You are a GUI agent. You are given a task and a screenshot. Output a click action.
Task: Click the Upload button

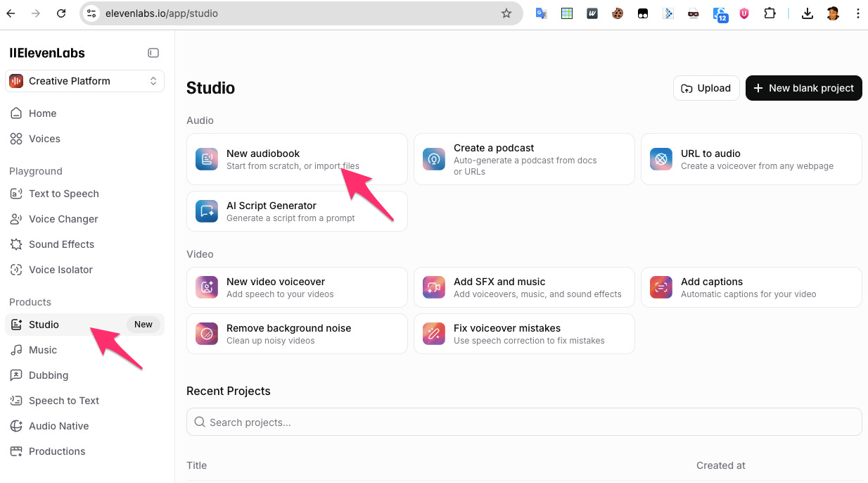pos(706,88)
